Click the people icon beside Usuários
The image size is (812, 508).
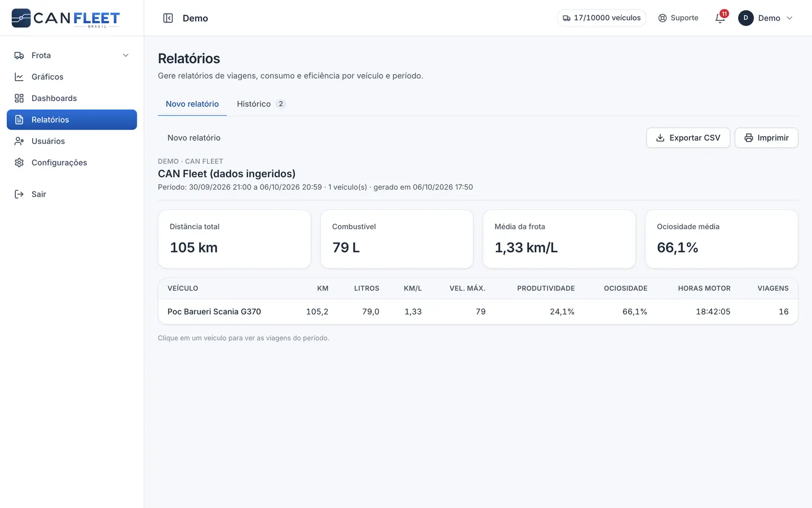coord(19,141)
